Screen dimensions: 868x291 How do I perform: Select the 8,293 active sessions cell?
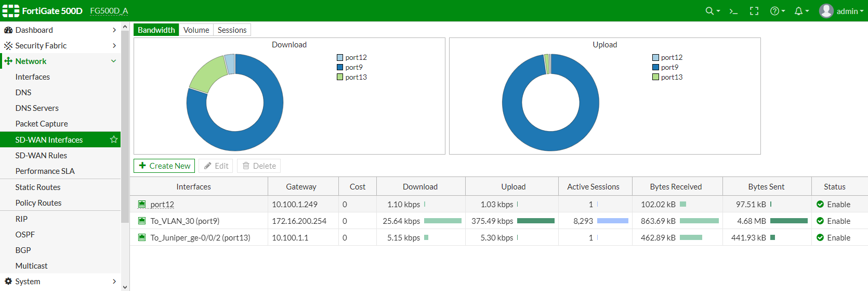click(x=596, y=221)
